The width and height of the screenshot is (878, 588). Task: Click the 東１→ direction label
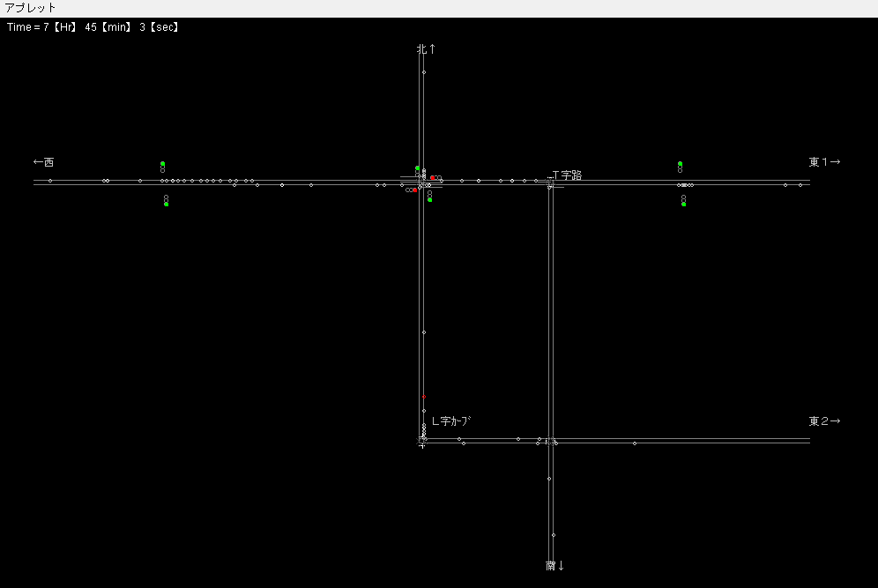click(824, 162)
